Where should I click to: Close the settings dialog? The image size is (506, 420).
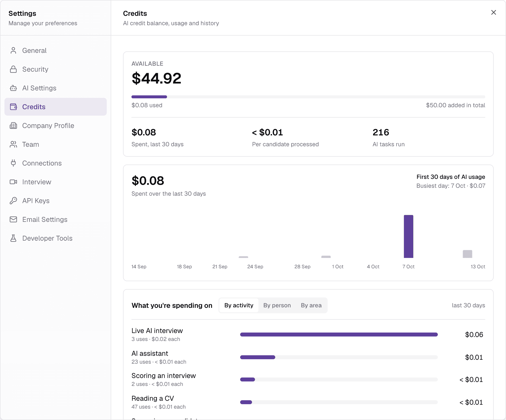[494, 12]
